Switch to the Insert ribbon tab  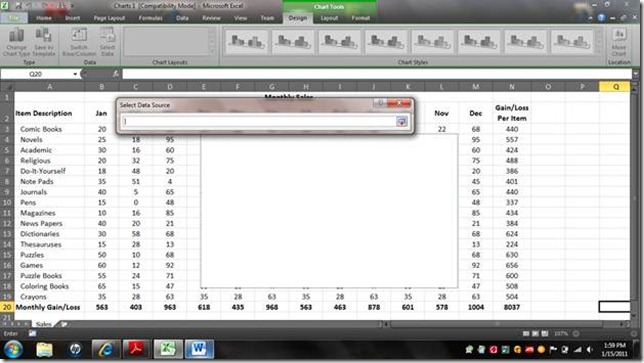pyautogui.click(x=72, y=18)
